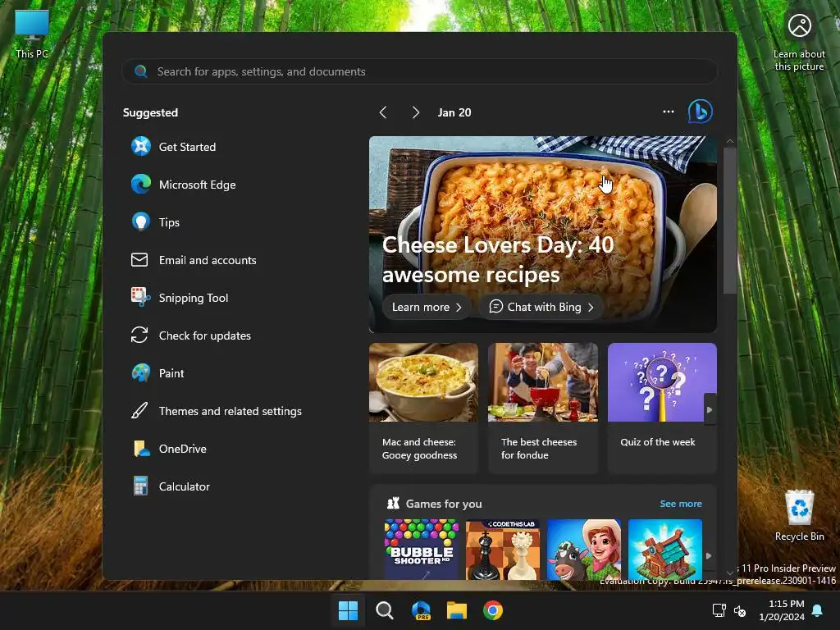The width and height of the screenshot is (840, 630).
Task: Open Bing chat icon in search panel
Action: pyautogui.click(x=701, y=112)
